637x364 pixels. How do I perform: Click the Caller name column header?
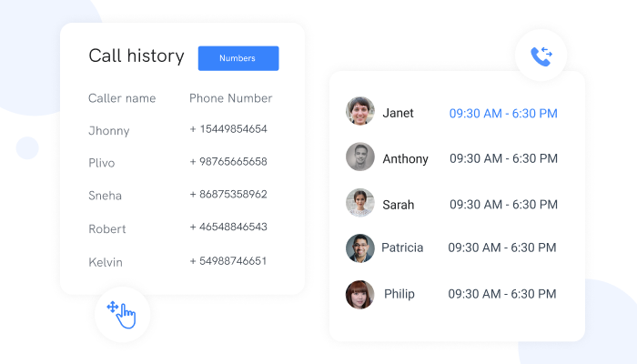tap(122, 98)
